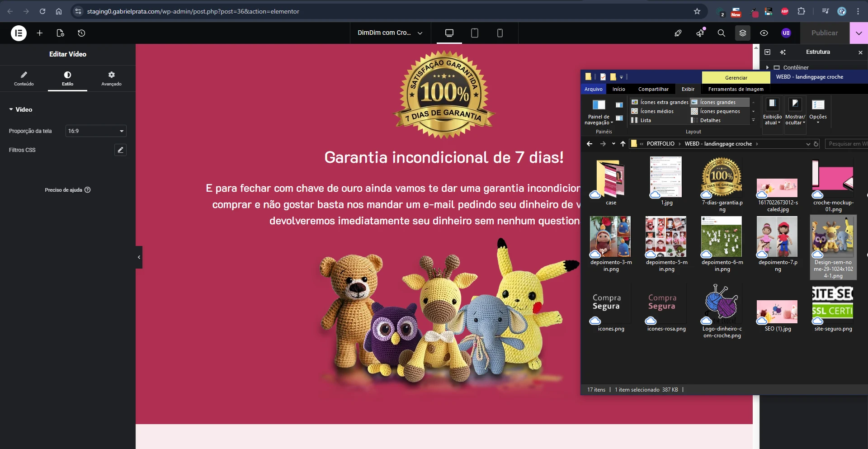Viewport: 868px width, 449px height.
Task: Open the Proporção da tela dropdown
Action: point(96,131)
